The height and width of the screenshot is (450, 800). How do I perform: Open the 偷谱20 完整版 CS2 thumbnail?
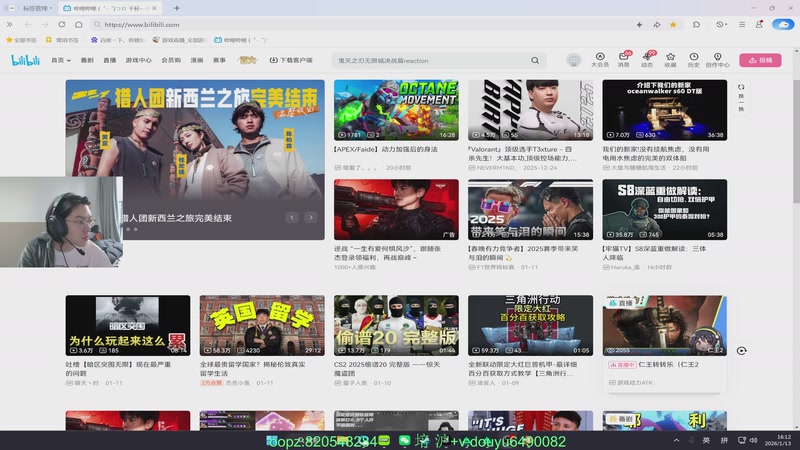pyautogui.click(x=396, y=325)
